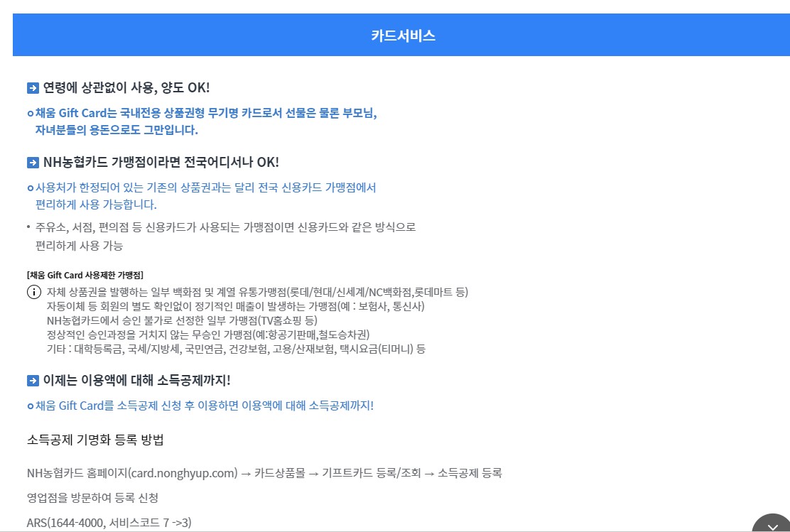
Task: Click label [채움 Gift Card 사용제한 가맹점]
Action: click(85, 275)
